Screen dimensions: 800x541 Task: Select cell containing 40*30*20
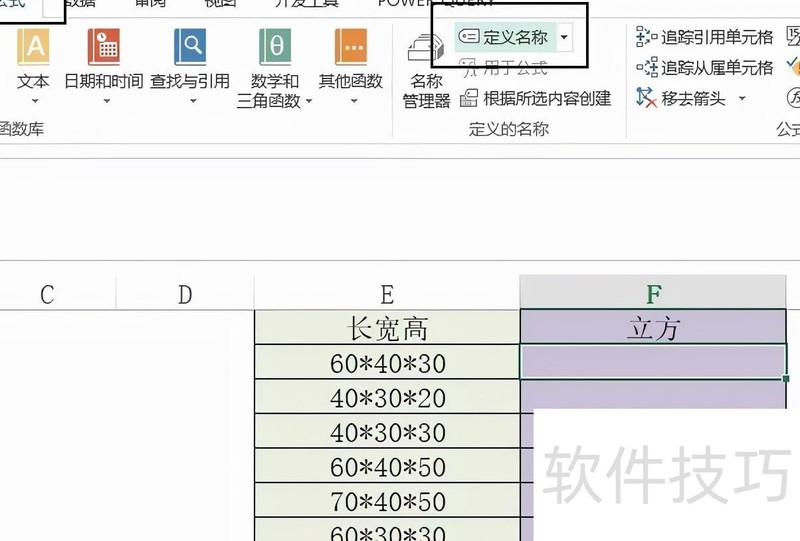point(387,397)
